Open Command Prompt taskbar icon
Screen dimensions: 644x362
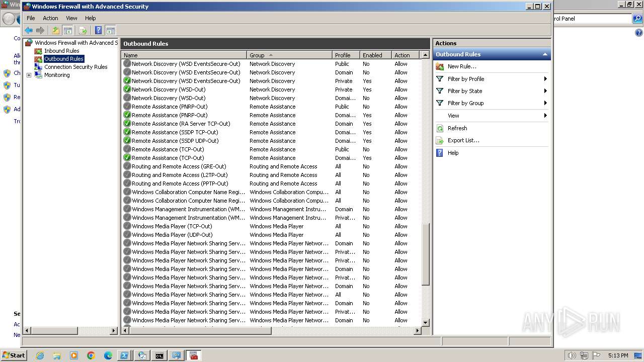pos(159,355)
